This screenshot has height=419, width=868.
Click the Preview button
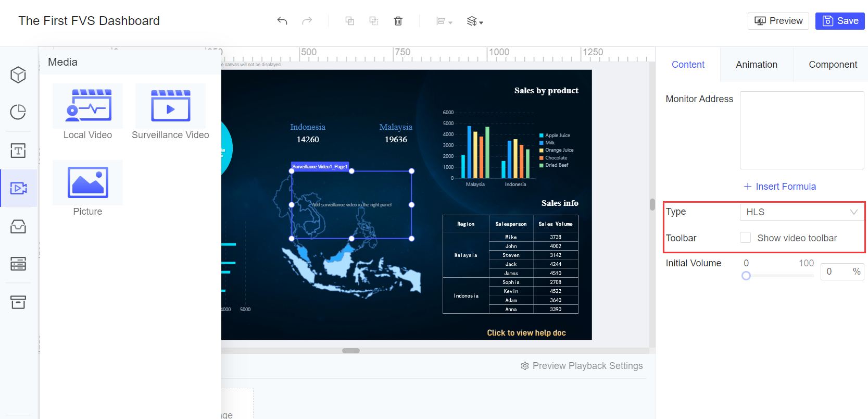point(778,21)
